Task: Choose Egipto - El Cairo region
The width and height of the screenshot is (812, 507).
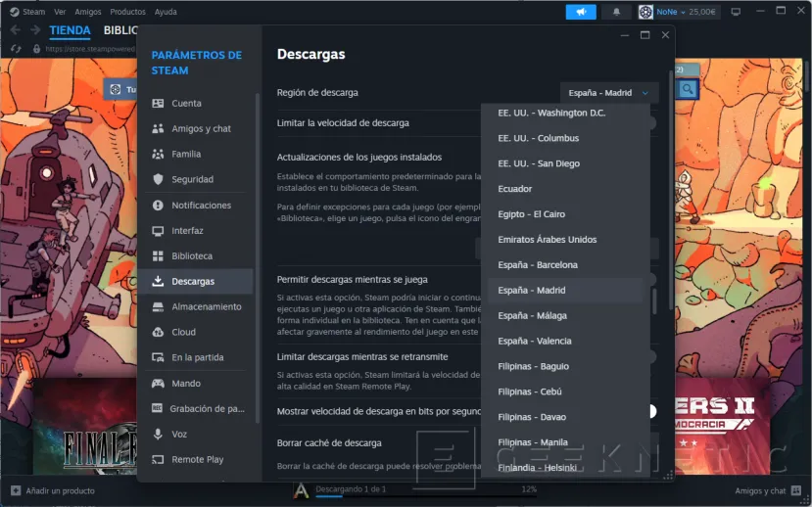Action: tap(565, 214)
